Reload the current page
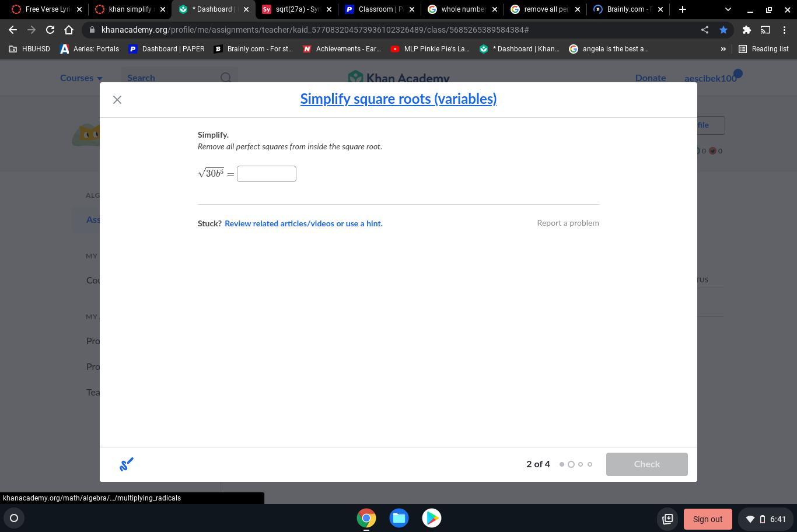 [x=50, y=30]
